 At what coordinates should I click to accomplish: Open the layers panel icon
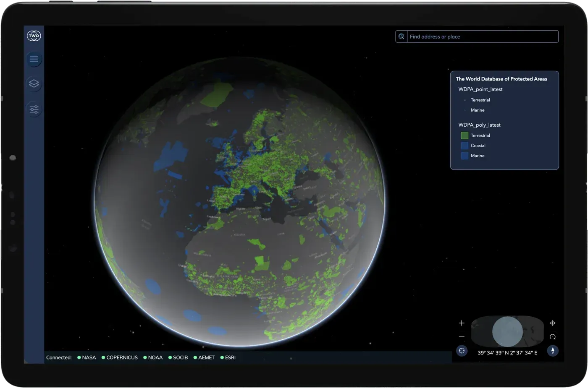tap(34, 83)
